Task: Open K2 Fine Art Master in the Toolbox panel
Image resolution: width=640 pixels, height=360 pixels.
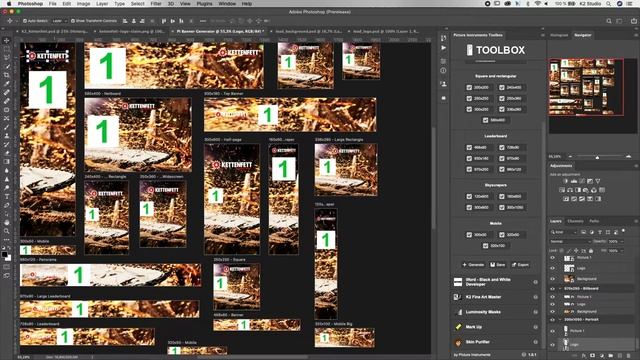Action: coord(496,297)
